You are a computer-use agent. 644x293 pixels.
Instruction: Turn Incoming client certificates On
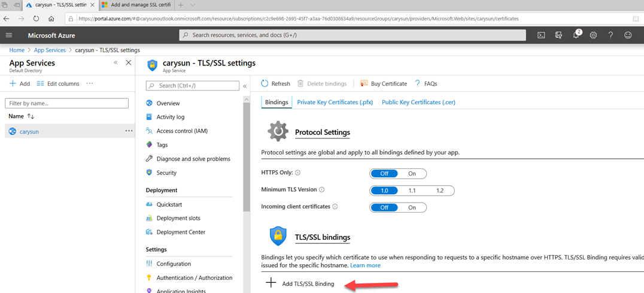[x=412, y=207]
